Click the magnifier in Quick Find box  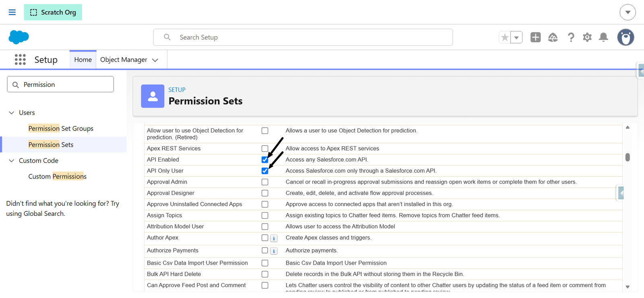tap(16, 85)
